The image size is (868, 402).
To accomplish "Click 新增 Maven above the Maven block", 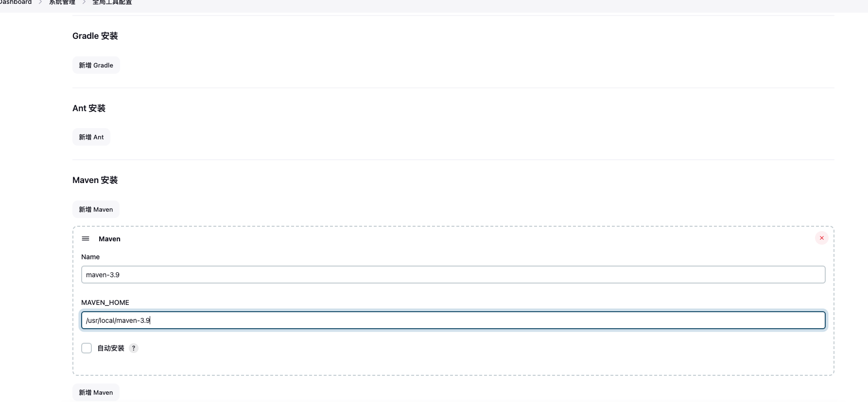I will [96, 209].
